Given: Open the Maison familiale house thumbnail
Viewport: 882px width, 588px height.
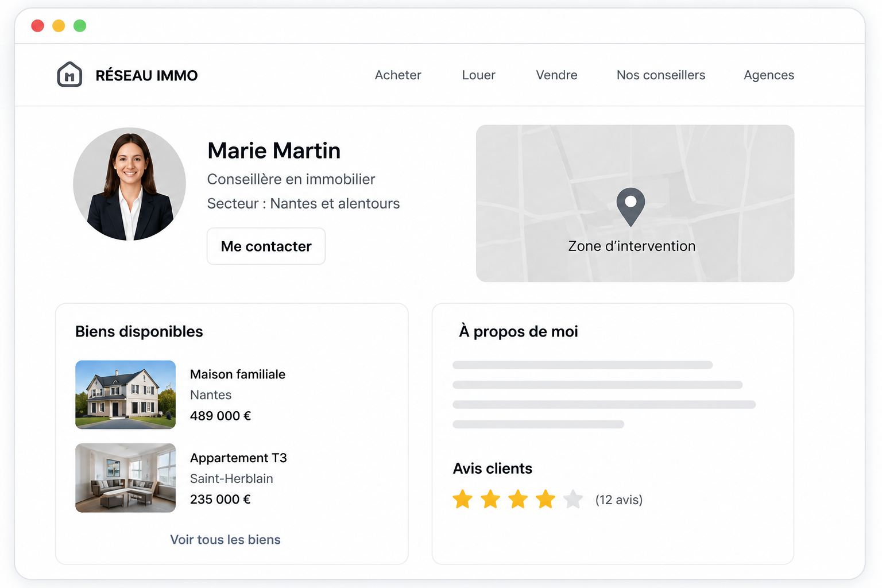Looking at the screenshot, I should pos(125,394).
